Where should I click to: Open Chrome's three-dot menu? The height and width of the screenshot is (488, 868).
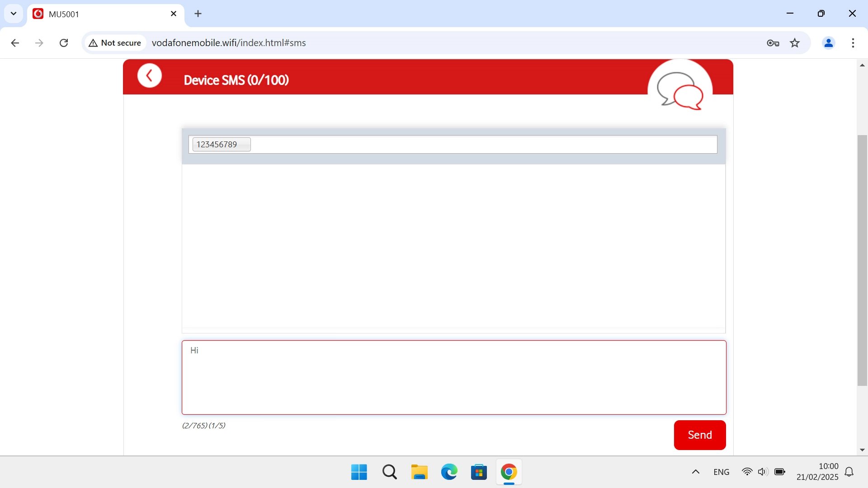(x=853, y=43)
